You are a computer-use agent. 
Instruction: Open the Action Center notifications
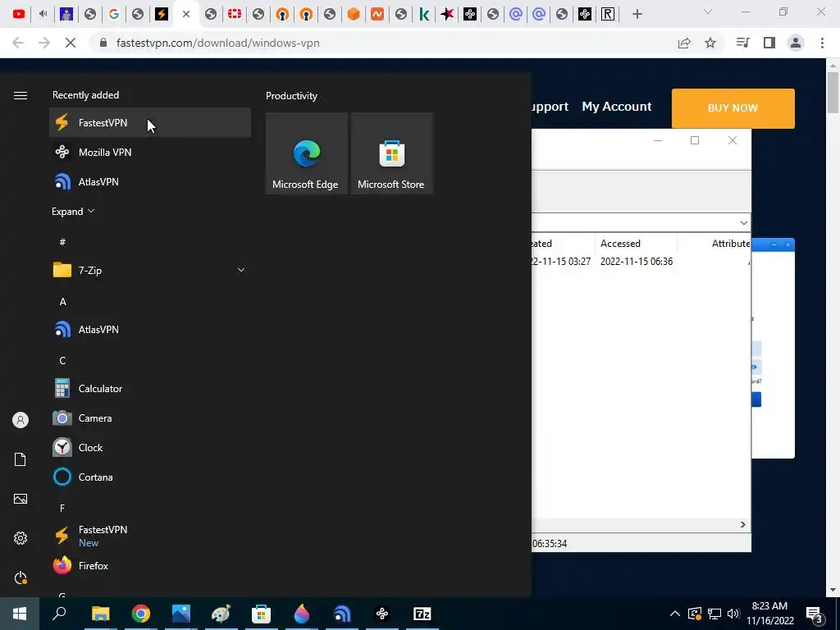(x=815, y=614)
